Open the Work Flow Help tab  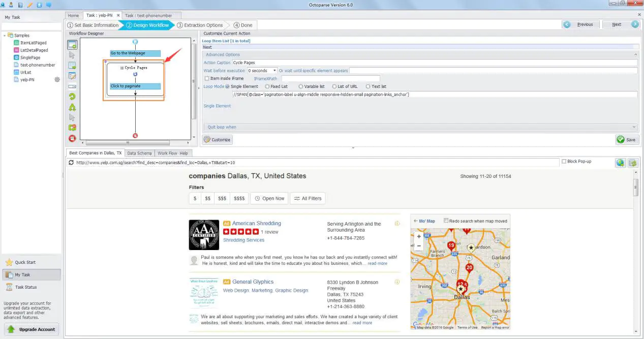(x=173, y=153)
